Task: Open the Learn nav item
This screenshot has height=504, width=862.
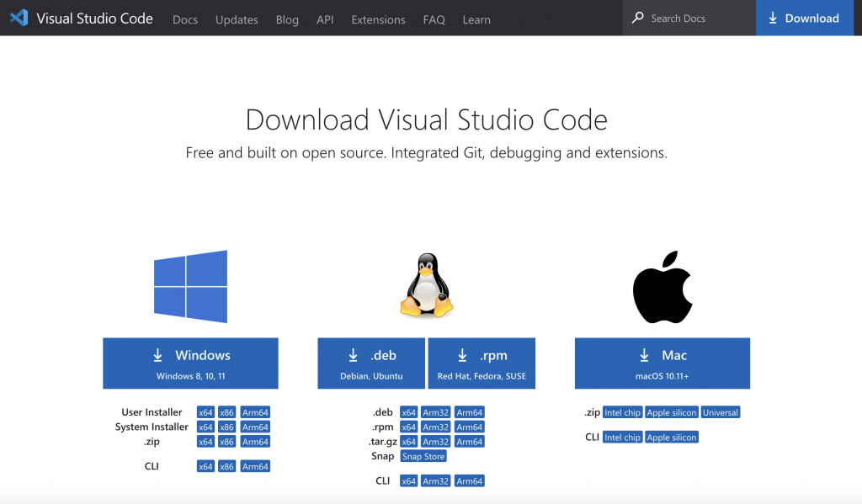Action: click(x=476, y=20)
